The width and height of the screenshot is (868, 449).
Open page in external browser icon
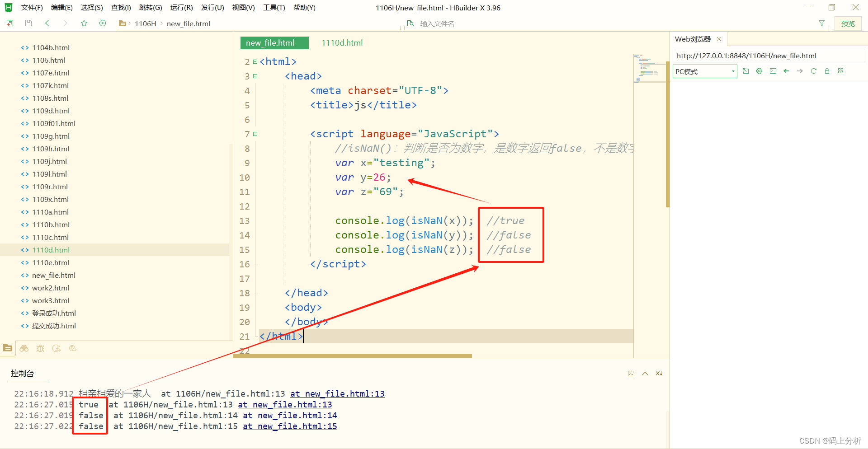(746, 71)
